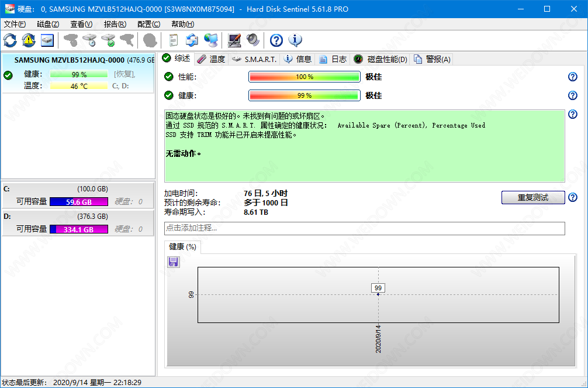Click the 46 °C temperature bar
Screen dimensions: 588x388
point(79,86)
